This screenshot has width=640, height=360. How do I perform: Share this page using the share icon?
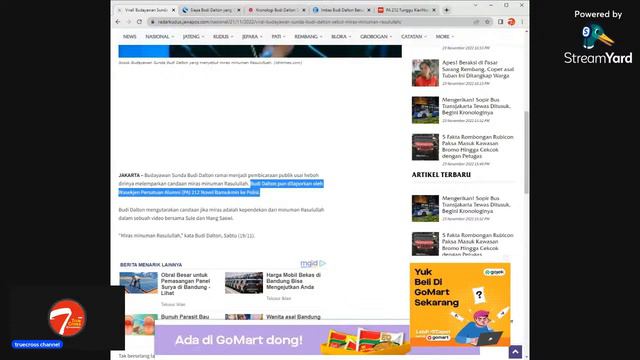pyautogui.click(x=476, y=22)
